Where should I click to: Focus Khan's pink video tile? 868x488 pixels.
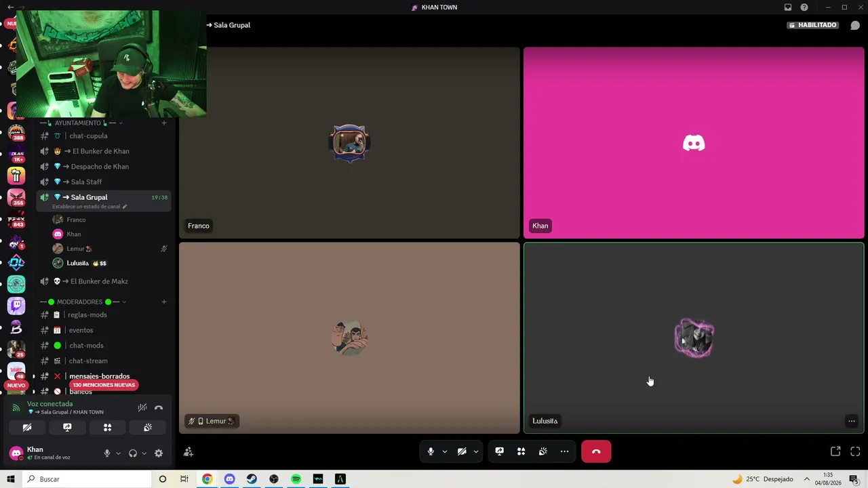(694, 142)
